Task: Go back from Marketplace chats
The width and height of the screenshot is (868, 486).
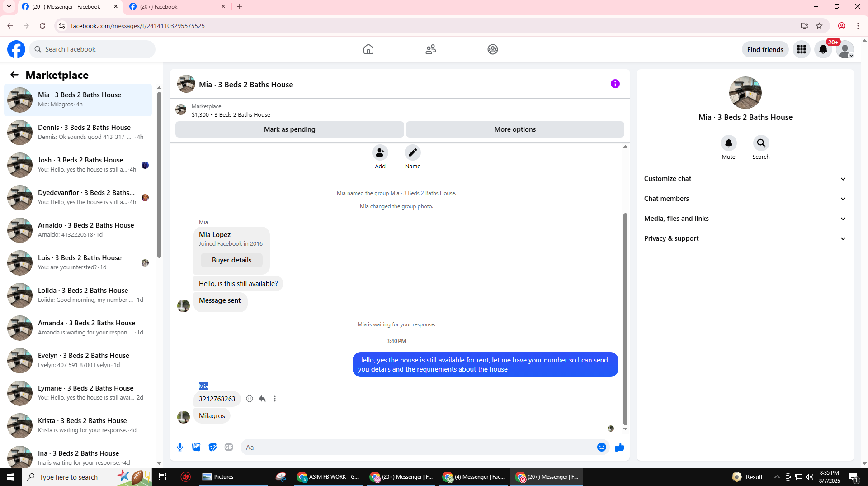Action: (x=14, y=75)
